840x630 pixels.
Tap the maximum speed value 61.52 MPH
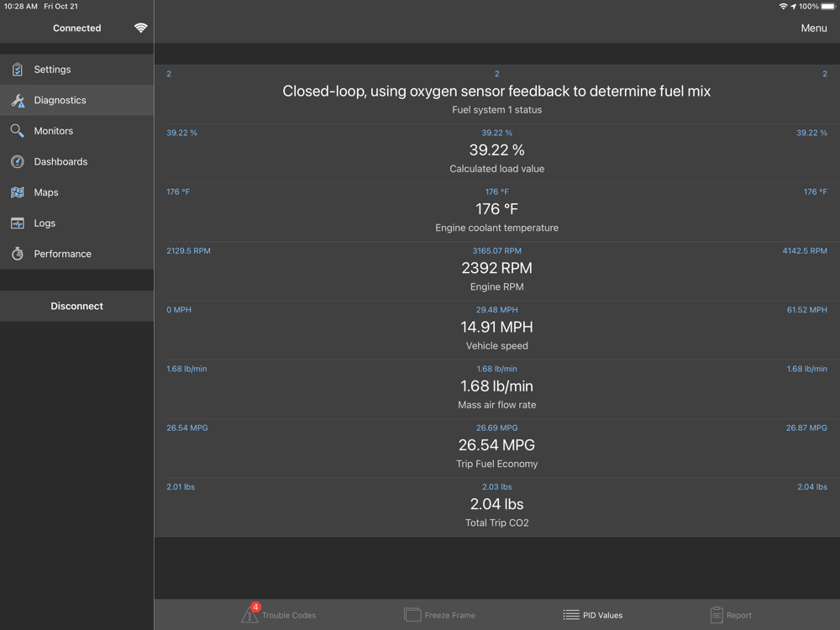[x=806, y=310]
